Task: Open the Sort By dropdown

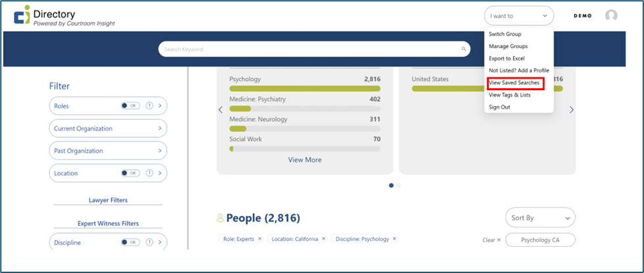Action: pos(539,218)
